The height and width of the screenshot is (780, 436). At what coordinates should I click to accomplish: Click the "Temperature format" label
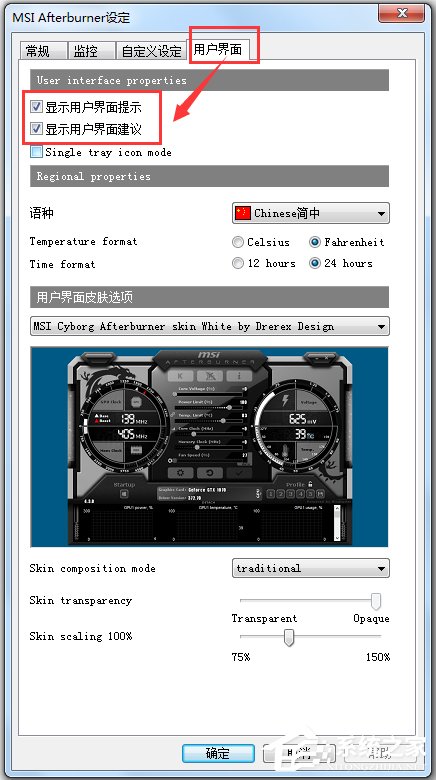(83, 241)
